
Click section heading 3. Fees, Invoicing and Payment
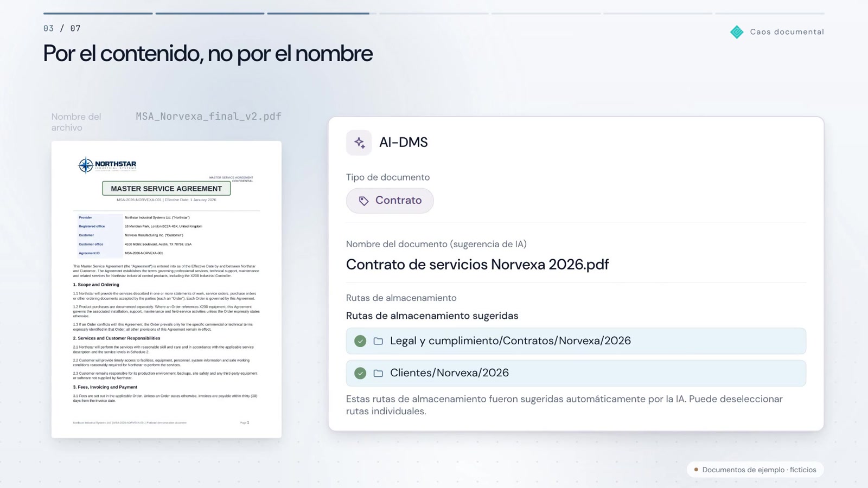click(x=105, y=387)
